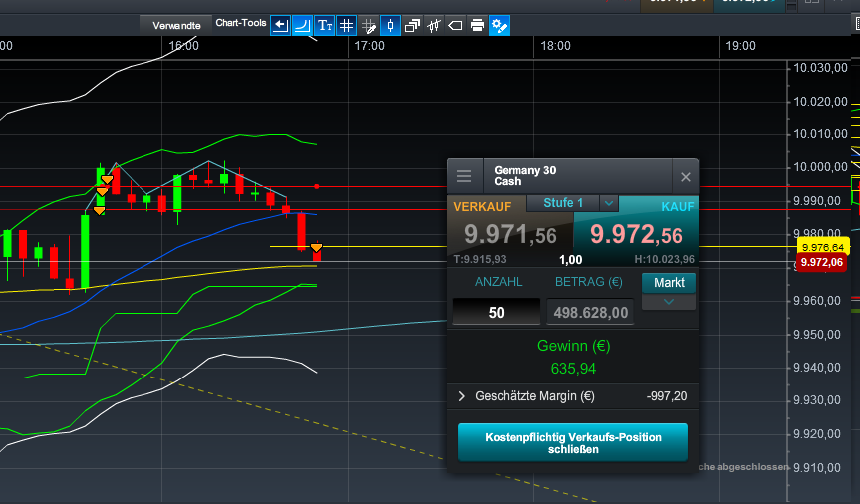Click the spread value 1,00

point(570,260)
